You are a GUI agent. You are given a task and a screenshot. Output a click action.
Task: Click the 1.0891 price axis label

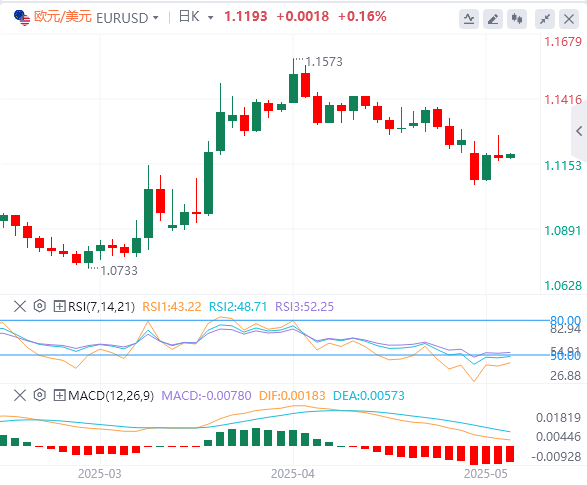click(x=563, y=231)
